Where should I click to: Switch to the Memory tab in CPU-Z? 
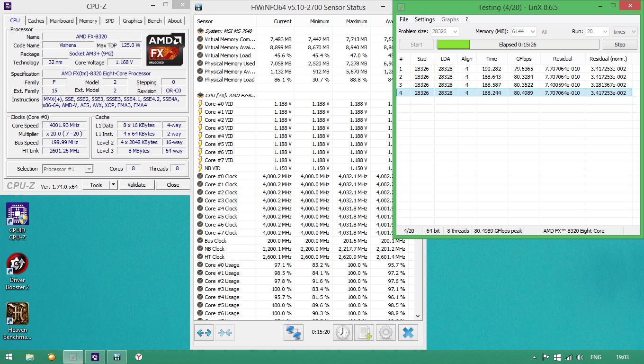coord(88,21)
